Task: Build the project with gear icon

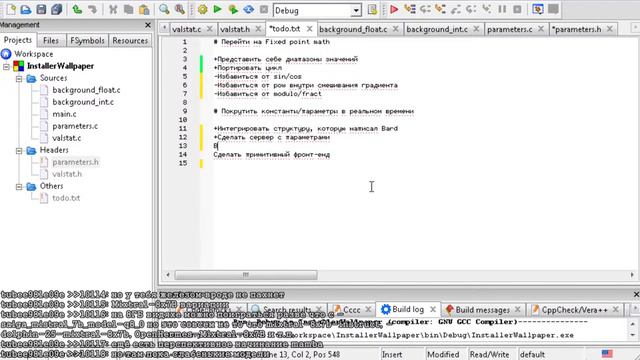Action: pos(202,9)
